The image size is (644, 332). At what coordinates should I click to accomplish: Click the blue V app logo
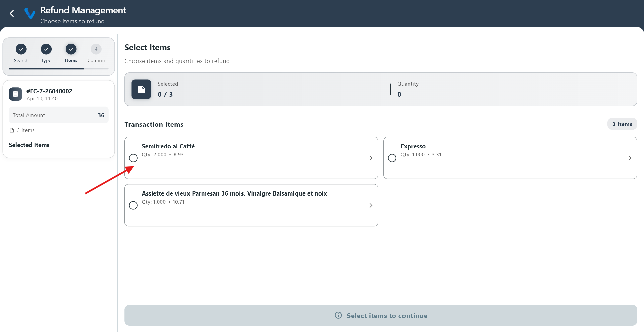click(30, 14)
